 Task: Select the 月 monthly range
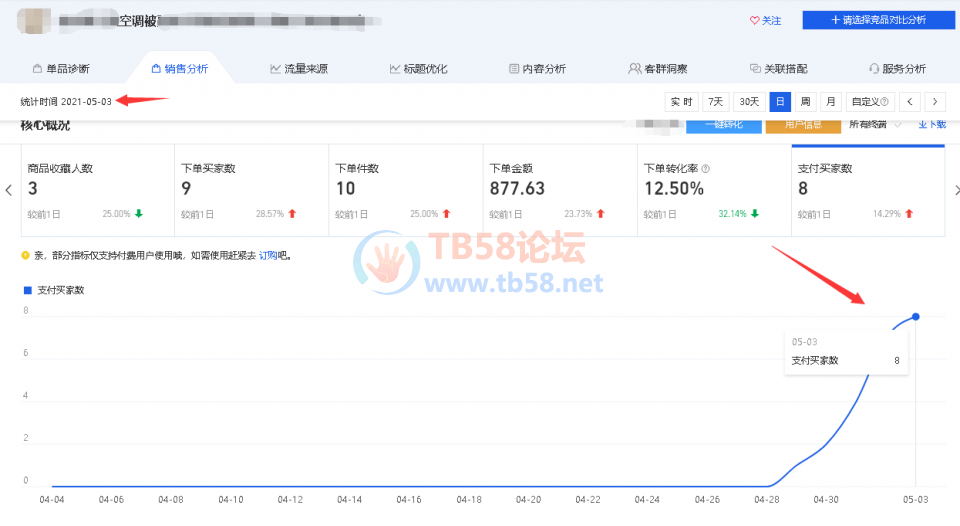click(831, 102)
